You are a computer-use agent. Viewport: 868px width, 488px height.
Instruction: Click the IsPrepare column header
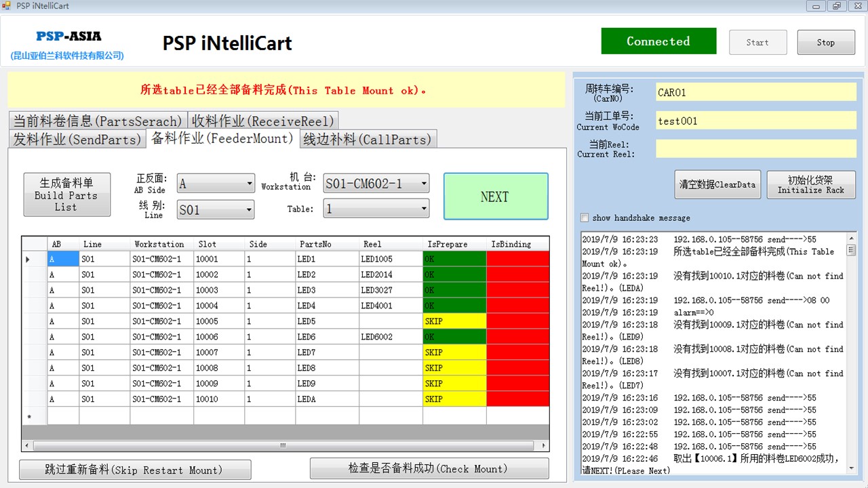(454, 244)
